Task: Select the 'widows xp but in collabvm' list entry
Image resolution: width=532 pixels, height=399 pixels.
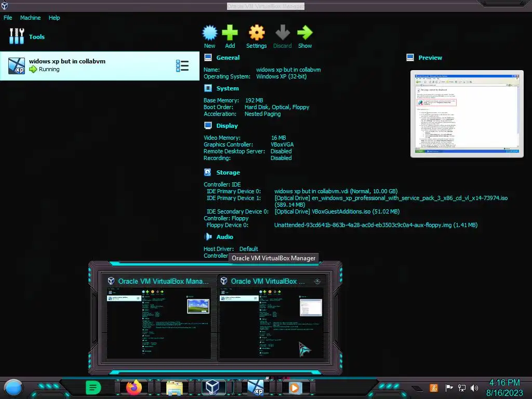Action: 100,66
